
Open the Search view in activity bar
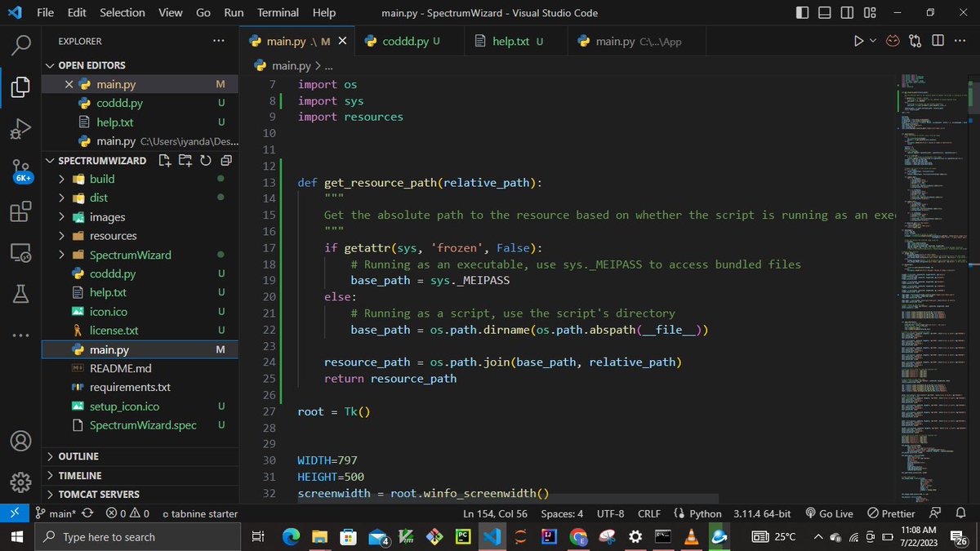click(21, 43)
